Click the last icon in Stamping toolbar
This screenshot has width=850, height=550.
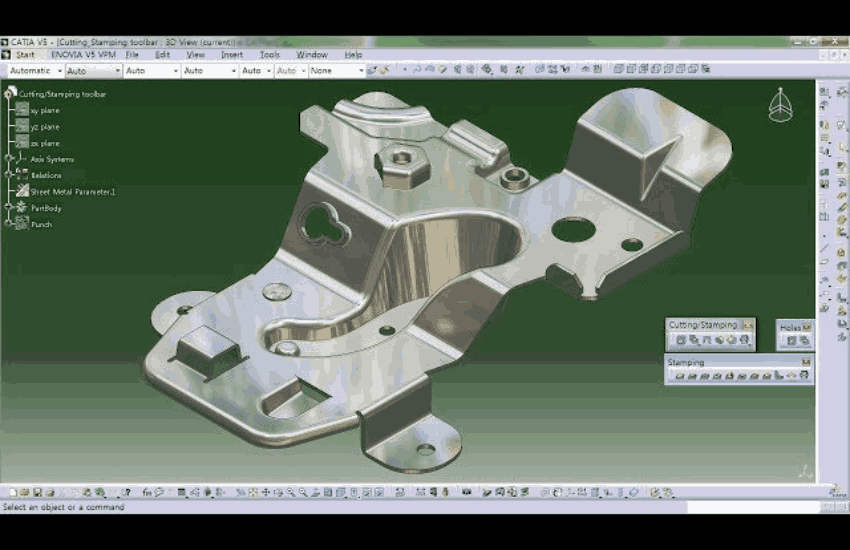click(x=803, y=376)
